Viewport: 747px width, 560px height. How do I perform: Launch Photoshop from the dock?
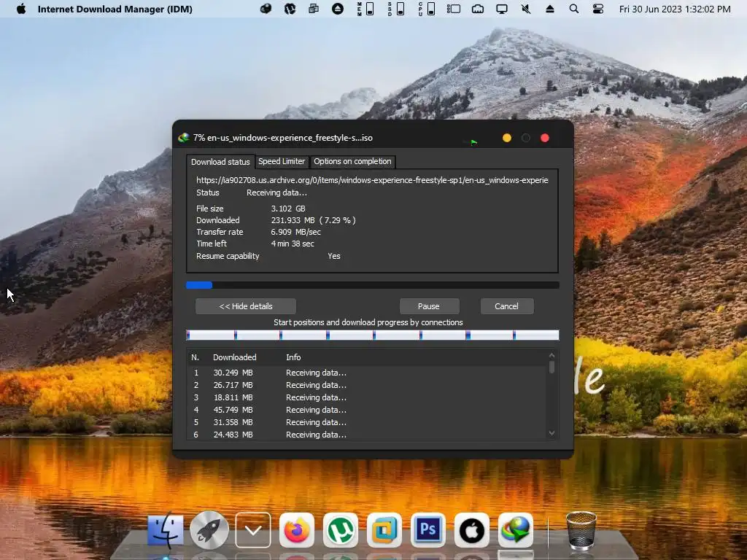[427, 530]
